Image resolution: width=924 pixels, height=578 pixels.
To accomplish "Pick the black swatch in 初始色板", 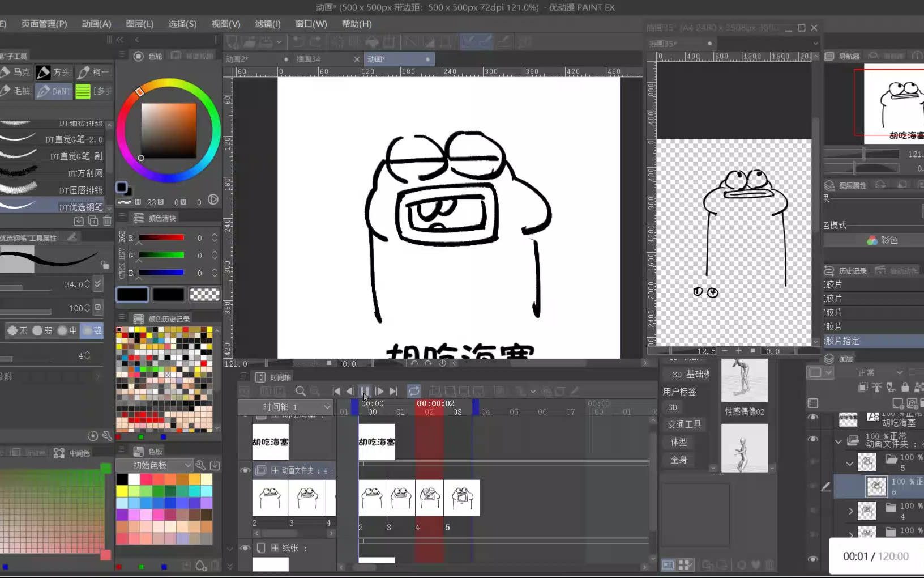I will (x=122, y=479).
